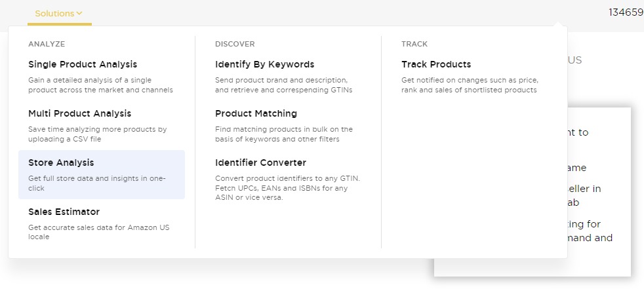
Task: Choose Identify By Keywords
Action: 264,64
